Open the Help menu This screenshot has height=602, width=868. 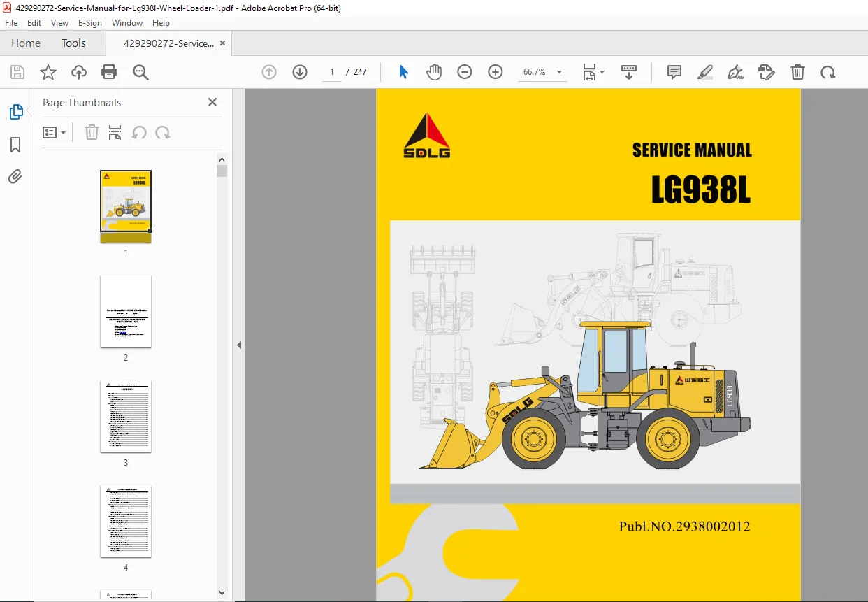(161, 23)
